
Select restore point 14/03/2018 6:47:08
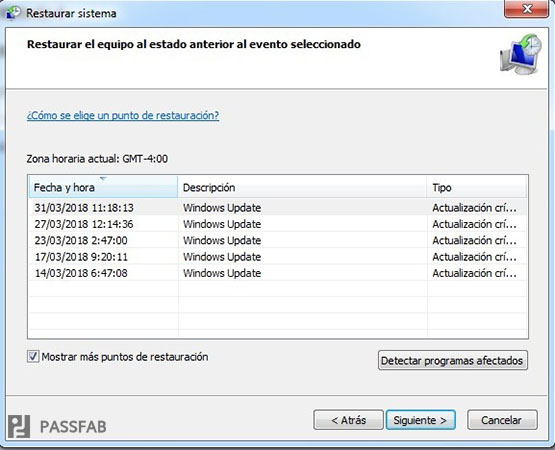point(278,273)
